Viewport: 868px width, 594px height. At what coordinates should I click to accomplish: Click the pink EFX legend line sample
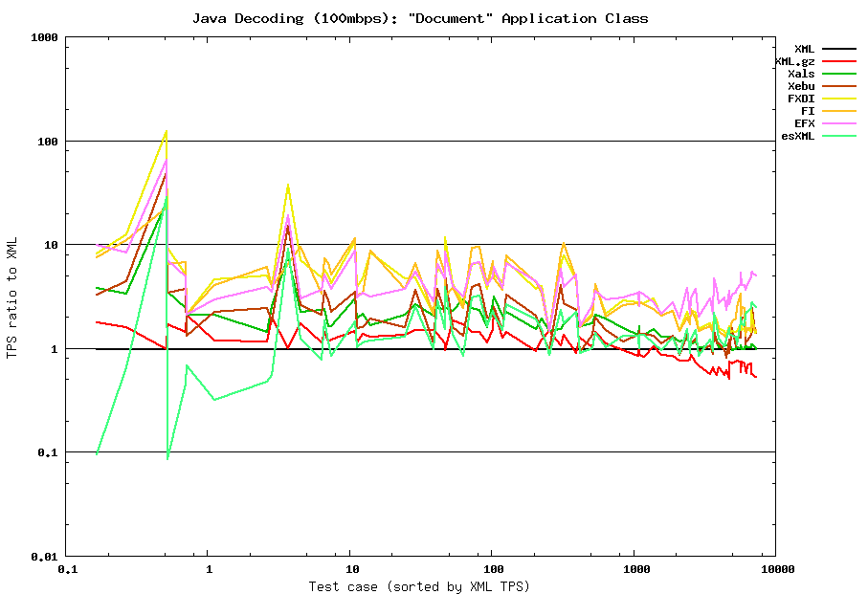tap(839, 123)
